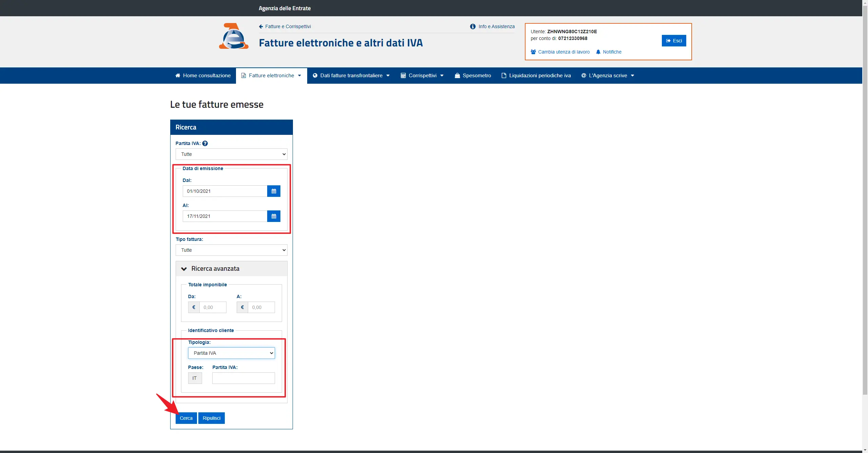Open the Fatture elettroniche menu
Image resolution: width=868 pixels, height=453 pixels.
tap(271, 76)
